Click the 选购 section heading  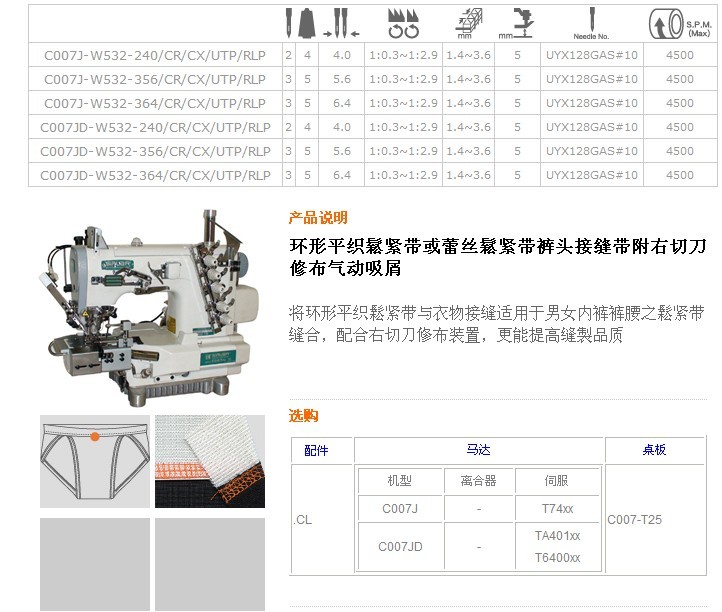303,416
